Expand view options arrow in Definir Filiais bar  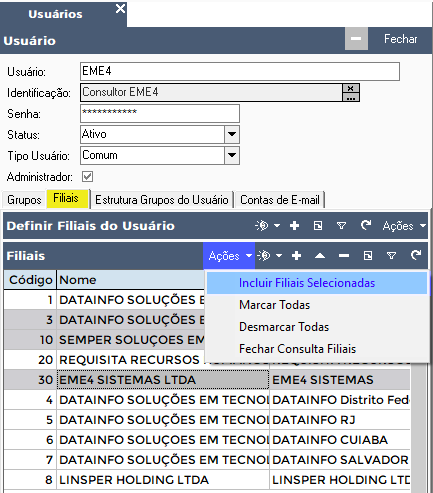click(277, 226)
